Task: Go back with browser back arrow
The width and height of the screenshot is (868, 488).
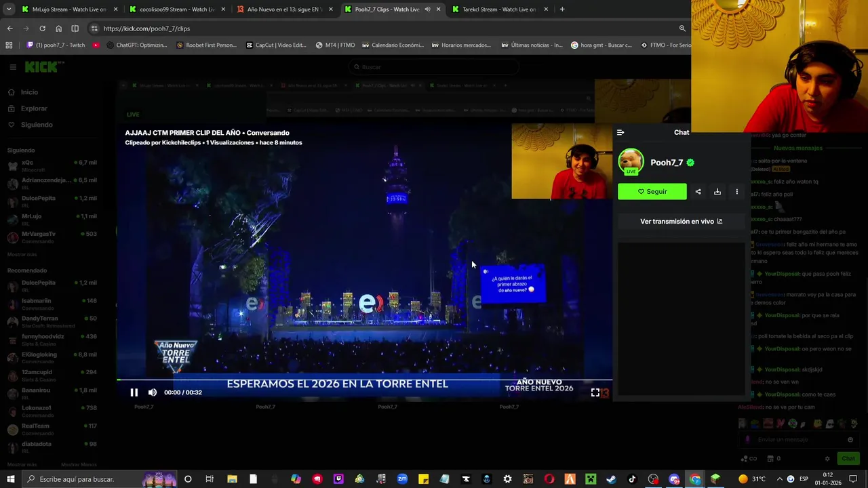Action: [x=9, y=28]
